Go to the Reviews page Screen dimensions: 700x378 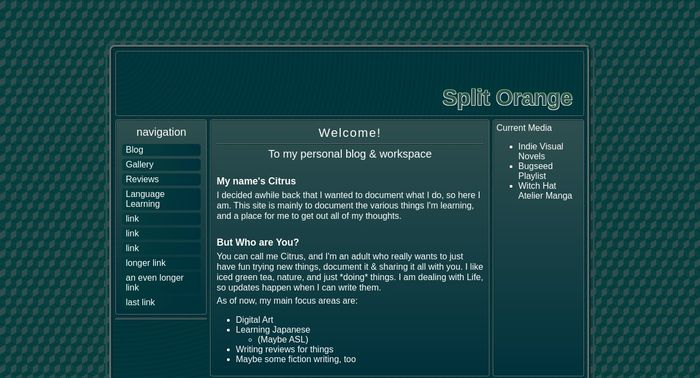161,179
